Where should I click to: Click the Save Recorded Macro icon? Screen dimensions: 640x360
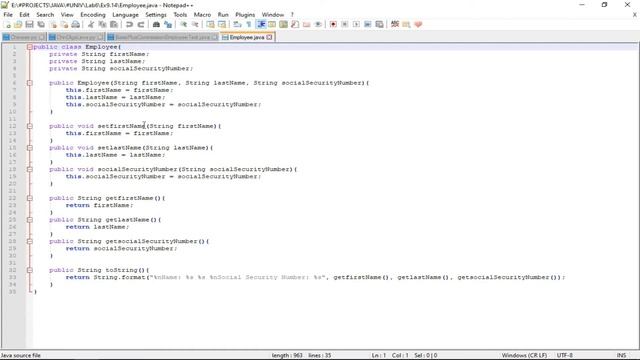click(x=379, y=24)
